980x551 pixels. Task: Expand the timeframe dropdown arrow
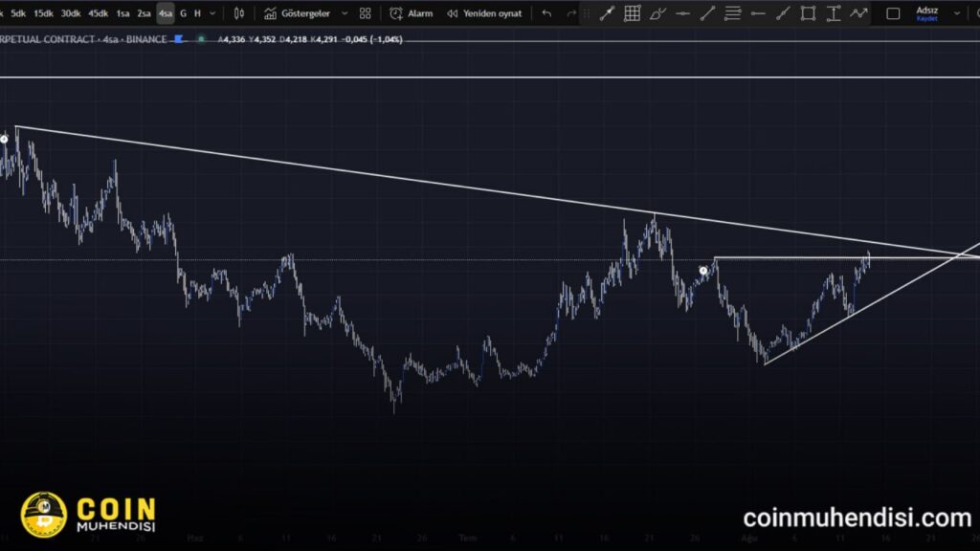(x=212, y=13)
